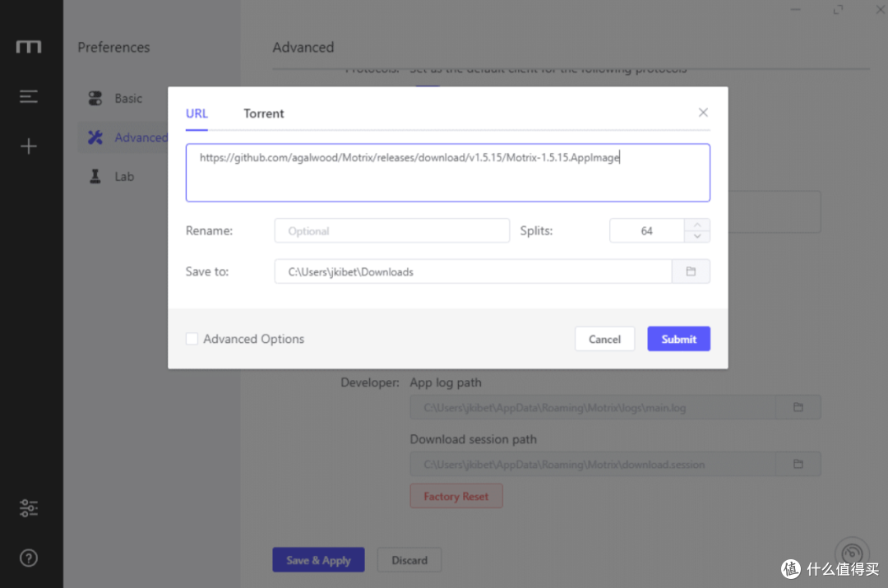Click the speedometer icon at bottom right
Screen dimensions: 888x588
(852, 553)
